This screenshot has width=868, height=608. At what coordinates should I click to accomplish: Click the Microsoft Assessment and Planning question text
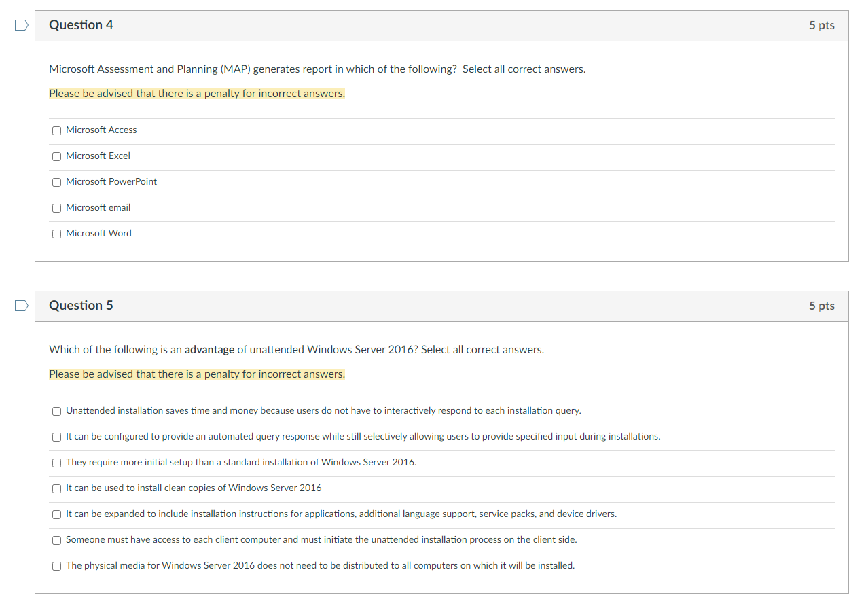pos(317,69)
